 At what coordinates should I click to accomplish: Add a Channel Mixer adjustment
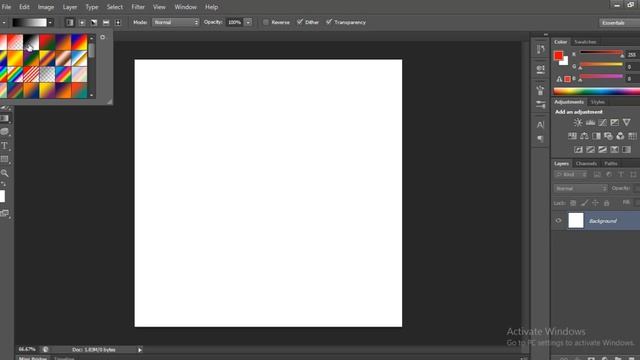[620, 136]
